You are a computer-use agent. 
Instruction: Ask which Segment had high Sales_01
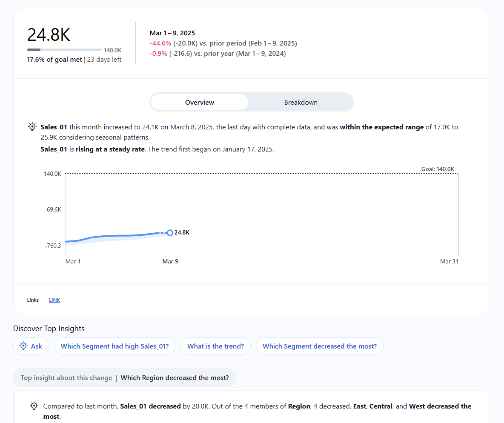115,346
